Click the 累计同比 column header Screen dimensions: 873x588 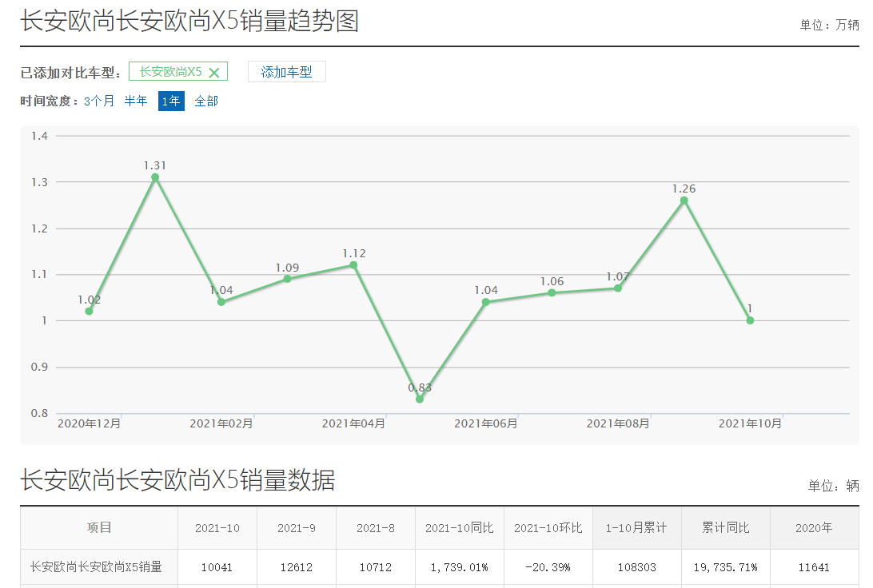click(725, 527)
